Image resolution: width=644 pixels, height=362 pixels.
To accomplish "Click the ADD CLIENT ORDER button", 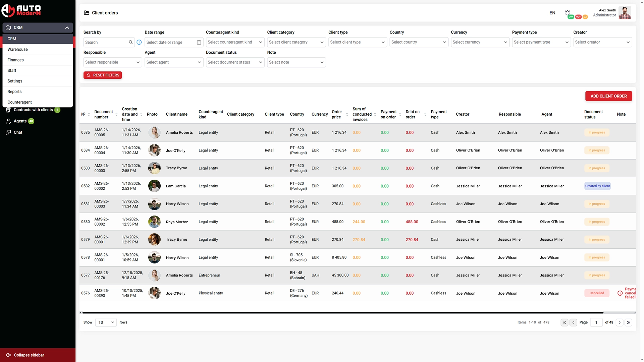I will point(608,96).
